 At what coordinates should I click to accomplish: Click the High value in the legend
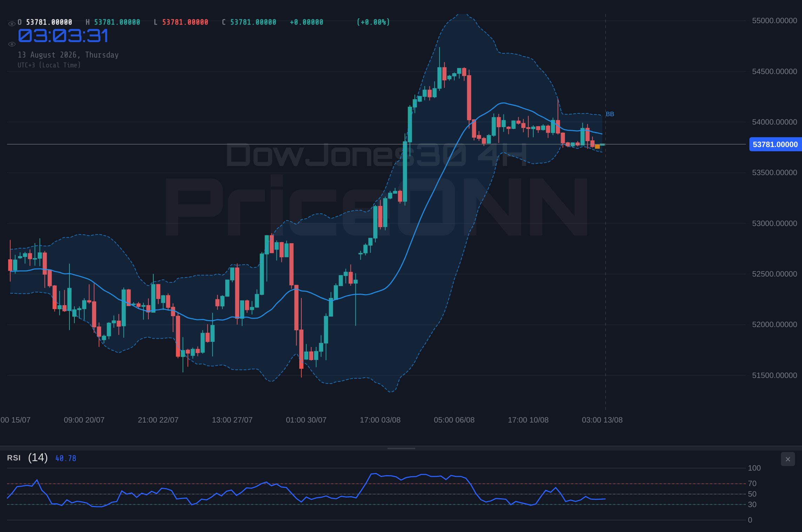[117, 22]
